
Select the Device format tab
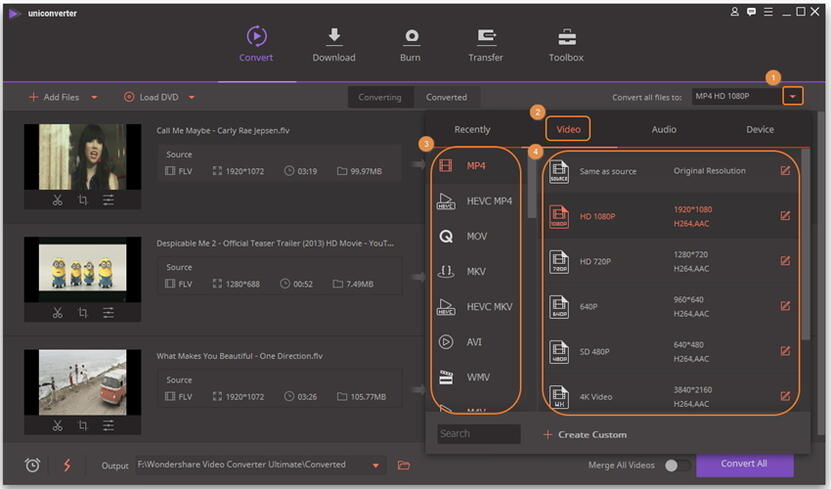760,129
